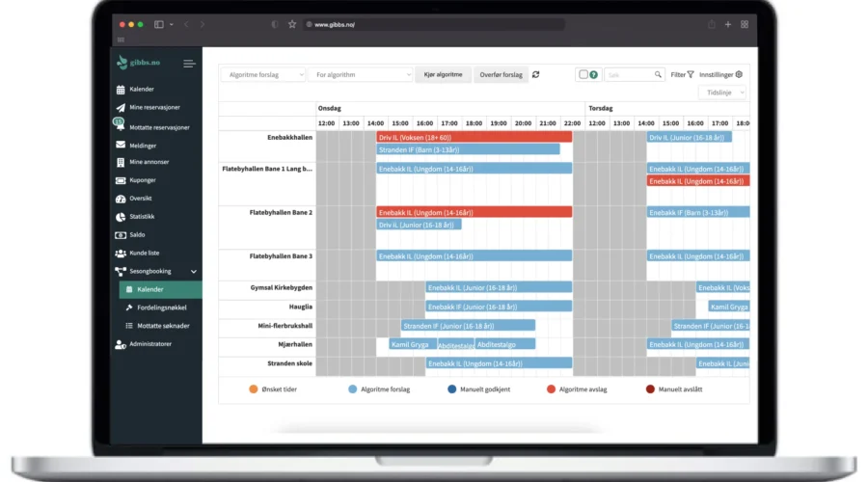Open the For algorithm dropdown

(x=361, y=74)
